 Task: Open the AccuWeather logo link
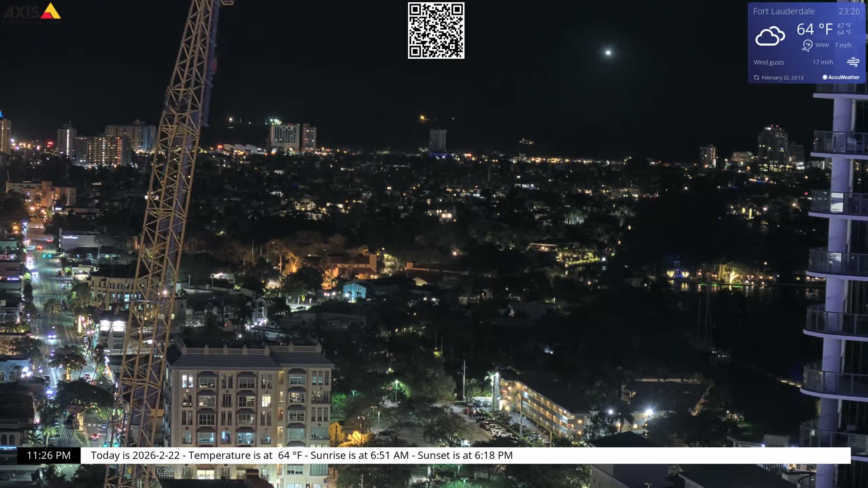[x=841, y=77]
